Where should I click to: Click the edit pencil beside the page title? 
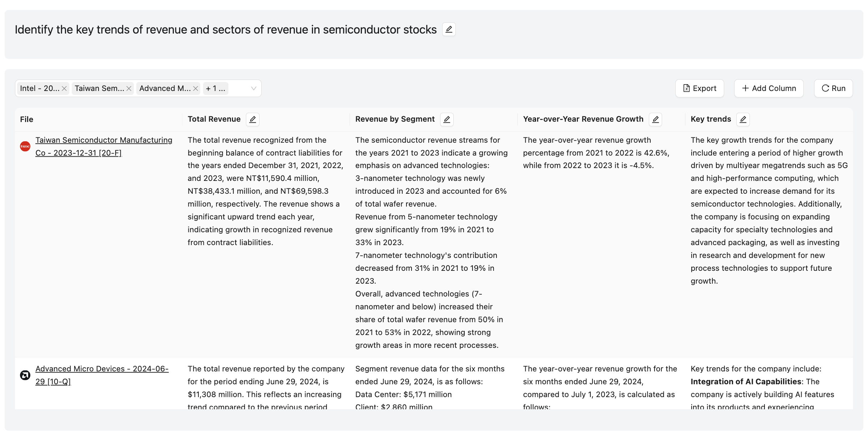click(x=449, y=29)
